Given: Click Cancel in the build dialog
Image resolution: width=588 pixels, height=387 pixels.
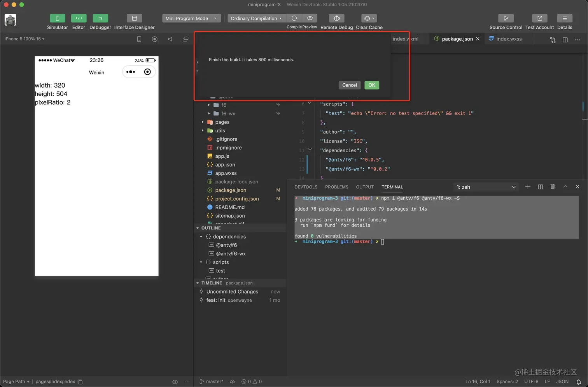Looking at the screenshot, I should point(350,85).
